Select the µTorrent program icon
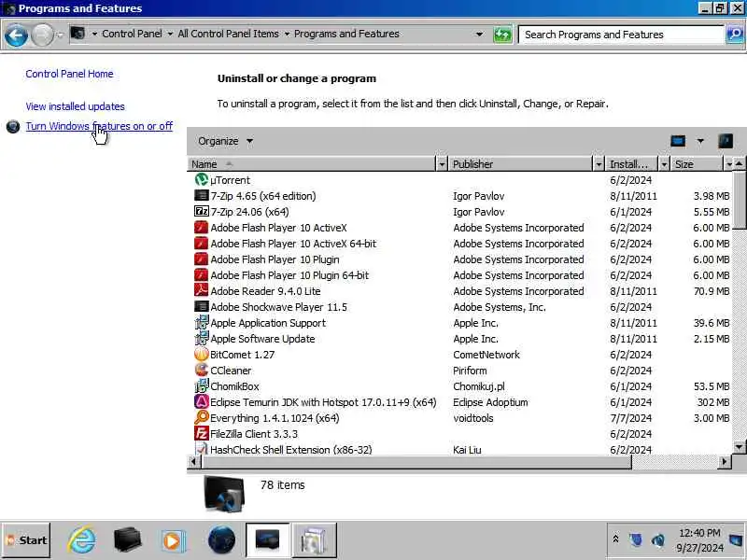 202,179
